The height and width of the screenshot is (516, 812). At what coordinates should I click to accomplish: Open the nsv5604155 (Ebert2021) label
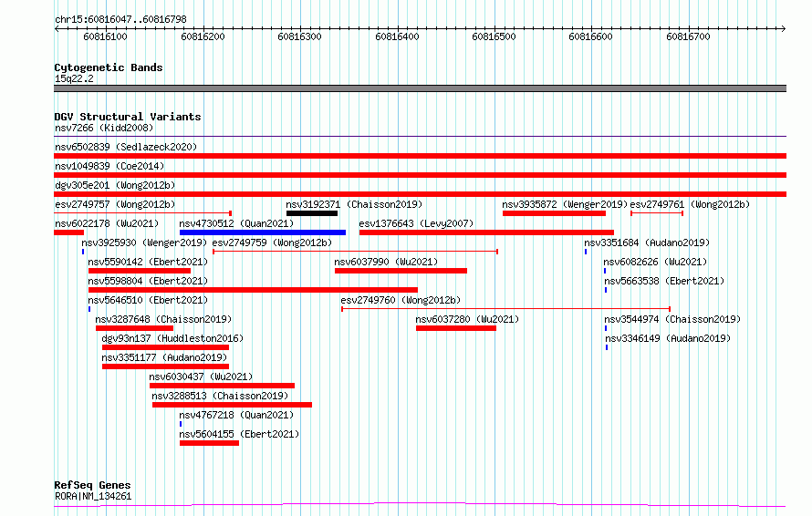239,434
